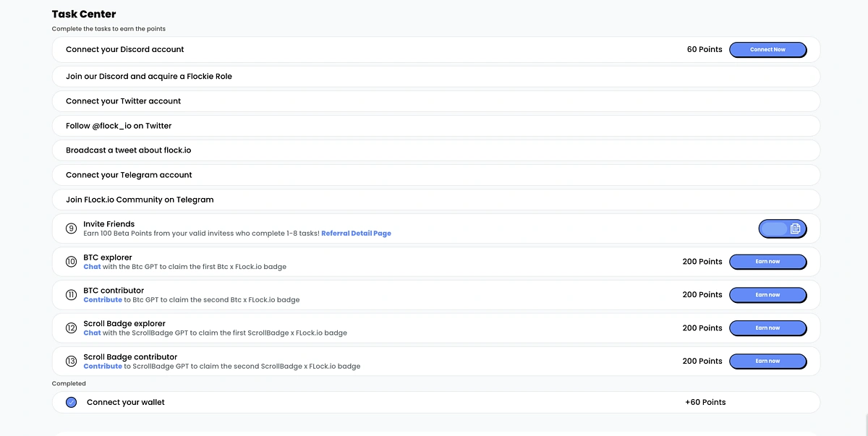Click the 'Connect your wallet' completed task
This screenshot has height=436, width=868.
point(126,402)
